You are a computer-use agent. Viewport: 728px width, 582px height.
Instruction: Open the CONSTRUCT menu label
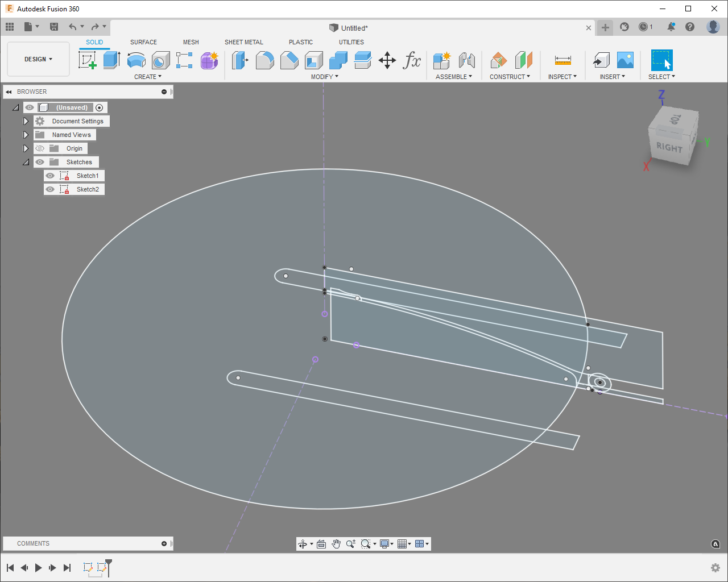[510, 77]
